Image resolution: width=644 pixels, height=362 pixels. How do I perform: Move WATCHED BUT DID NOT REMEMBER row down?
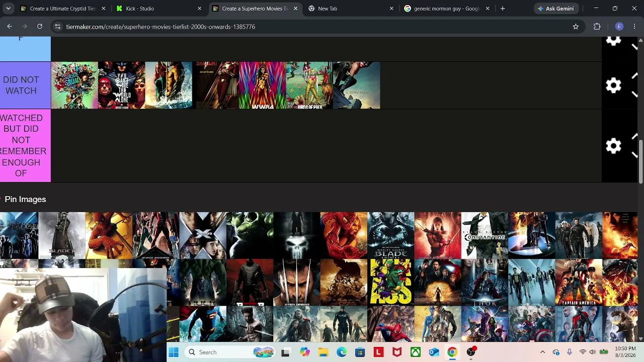[x=634, y=155]
